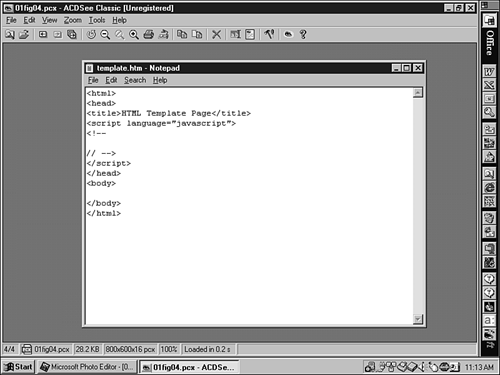Click the 100% zoom status field
The width and height of the screenshot is (500, 375).
pos(169,349)
